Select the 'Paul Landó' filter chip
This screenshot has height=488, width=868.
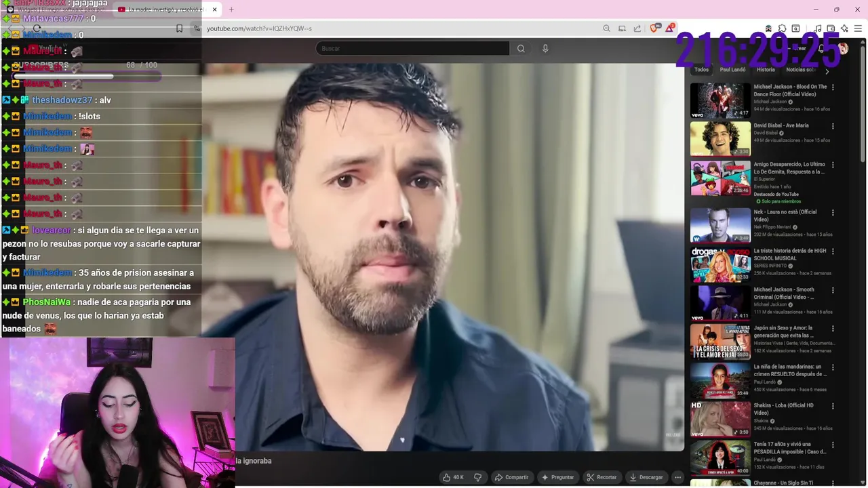(732, 70)
